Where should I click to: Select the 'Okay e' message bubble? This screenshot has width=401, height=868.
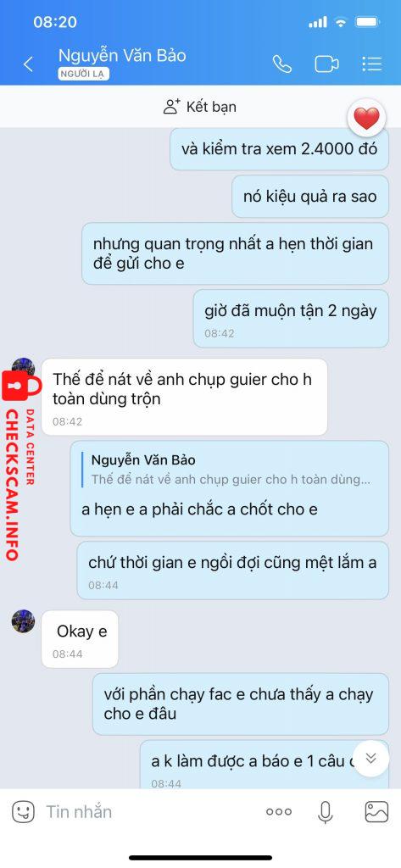click(80, 639)
